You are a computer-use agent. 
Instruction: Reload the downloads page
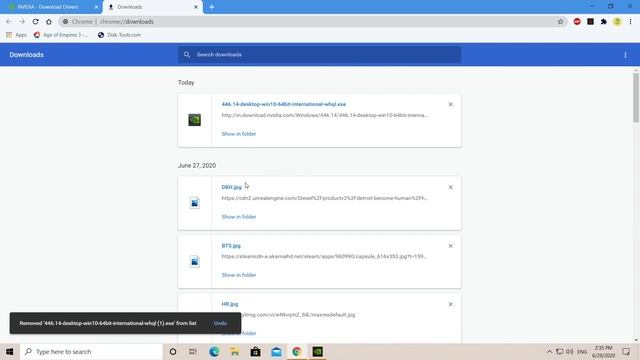[36, 22]
